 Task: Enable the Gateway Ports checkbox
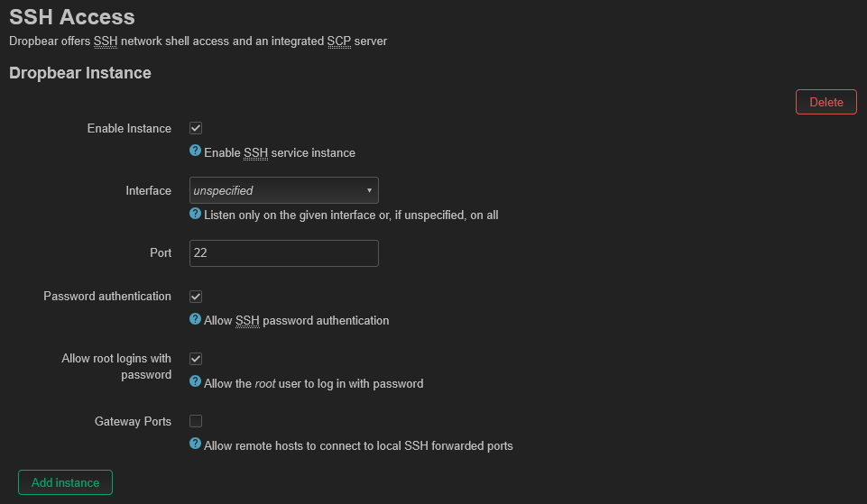click(x=196, y=421)
